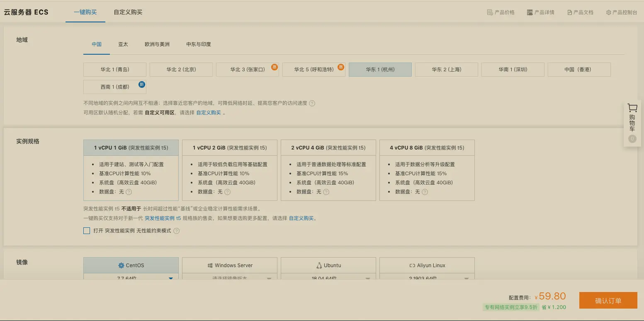Open 突发性能实例 t5 link
The width and height of the screenshot is (644, 321).
(163, 218)
